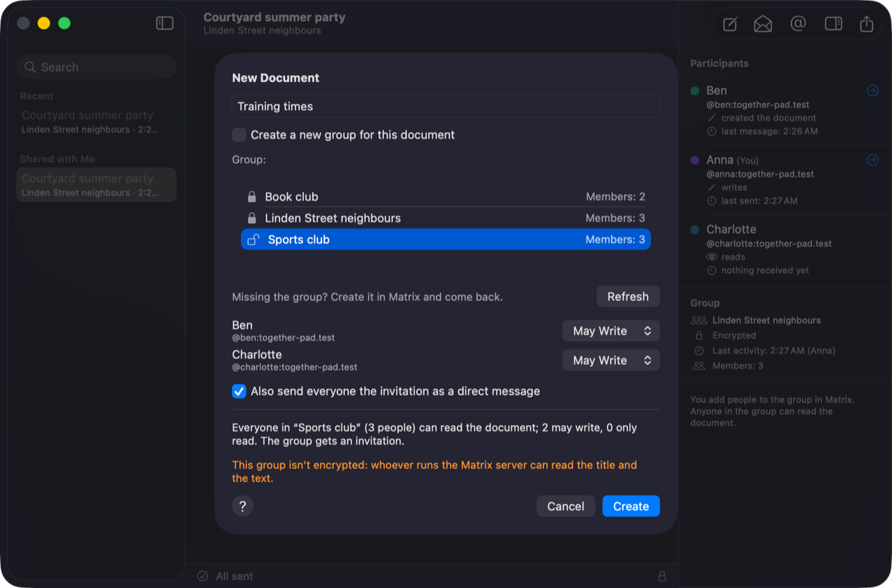Open the question mark help button
Viewport: 892px width, 588px height.
pyautogui.click(x=243, y=506)
